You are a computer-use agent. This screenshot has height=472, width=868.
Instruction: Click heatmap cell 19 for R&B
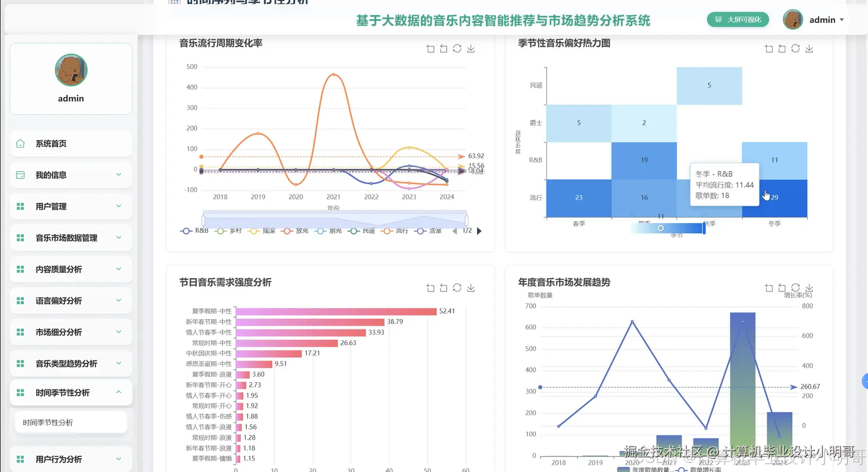coord(644,160)
